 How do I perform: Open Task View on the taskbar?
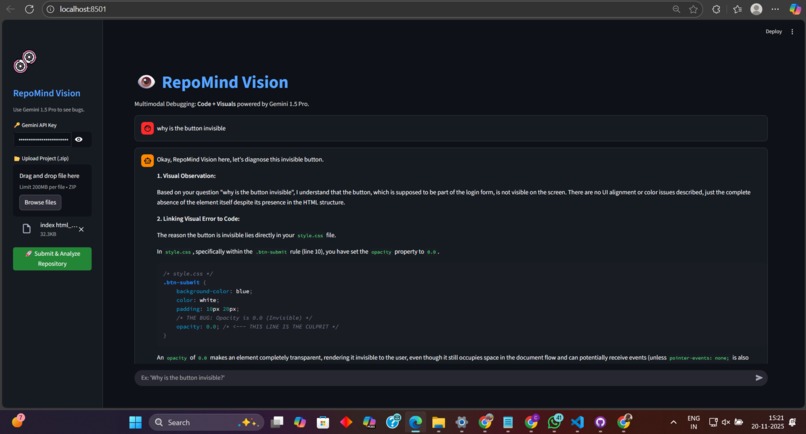[x=277, y=423]
